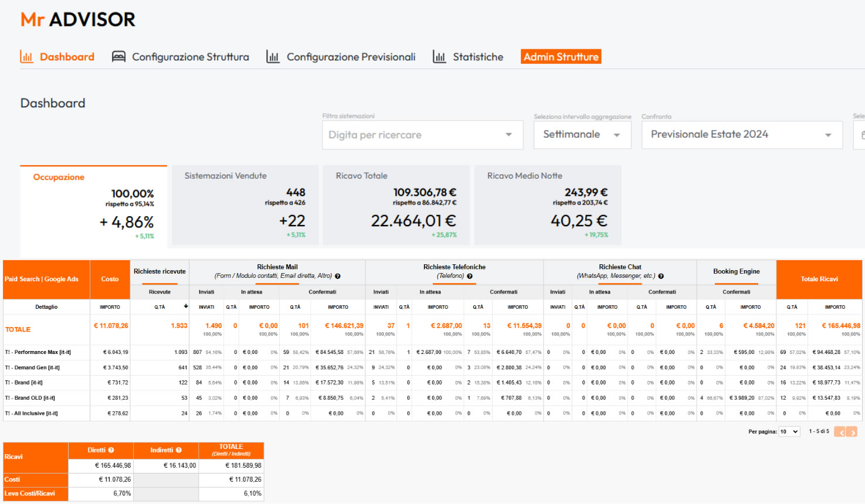Click the sort arrow in Ricevute Q.TÀ column
The width and height of the screenshot is (865, 504).
pyautogui.click(x=186, y=306)
